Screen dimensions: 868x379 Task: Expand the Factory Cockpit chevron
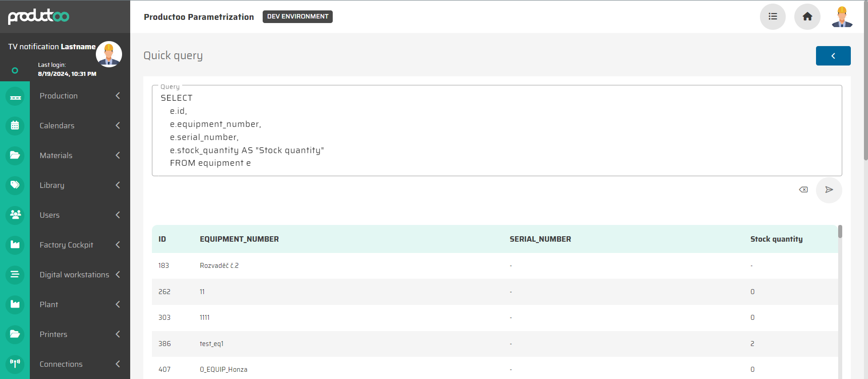118,245
